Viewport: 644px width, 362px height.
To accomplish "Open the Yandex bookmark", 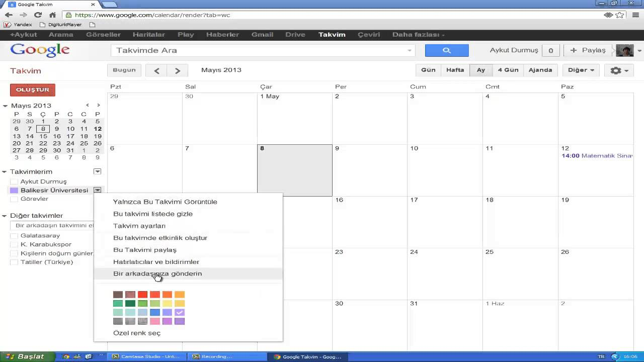I will pyautogui.click(x=18, y=24).
